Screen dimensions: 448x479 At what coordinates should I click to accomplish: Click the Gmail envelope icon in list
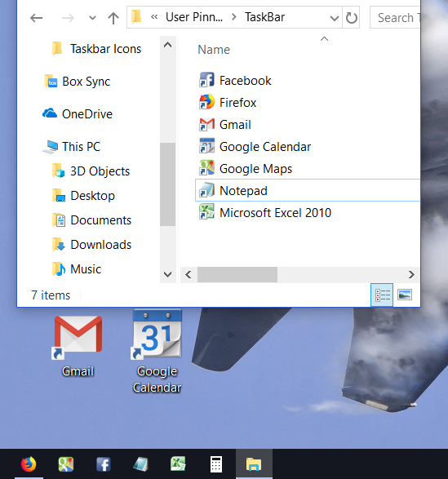pyautogui.click(x=207, y=124)
